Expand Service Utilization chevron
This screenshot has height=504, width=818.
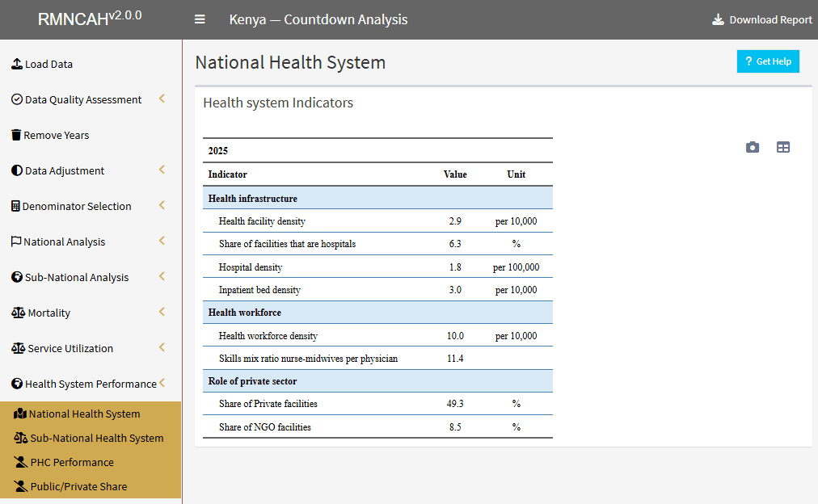162,346
